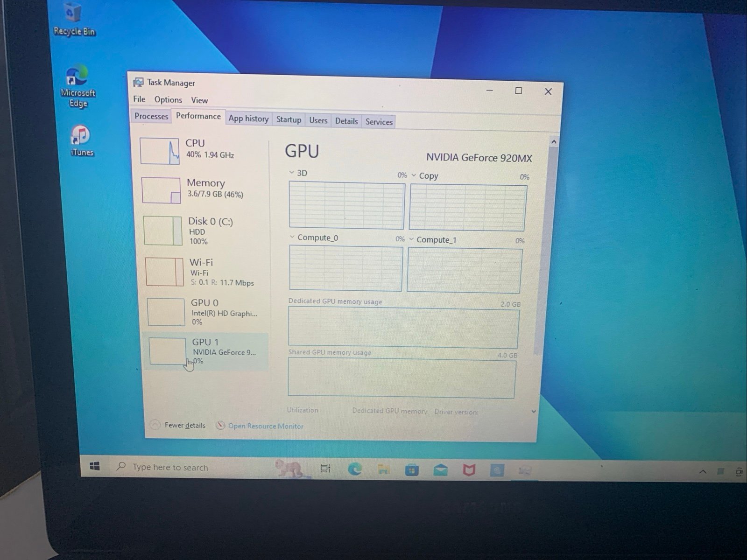Click the Shared GPU memory usage graph

point(402,378)
